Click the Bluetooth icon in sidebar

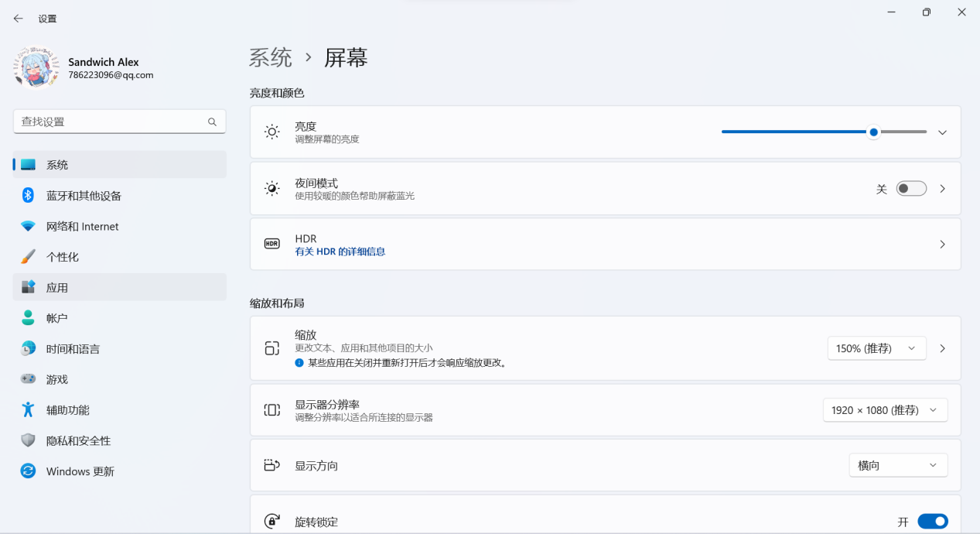[x=28, y=195]
